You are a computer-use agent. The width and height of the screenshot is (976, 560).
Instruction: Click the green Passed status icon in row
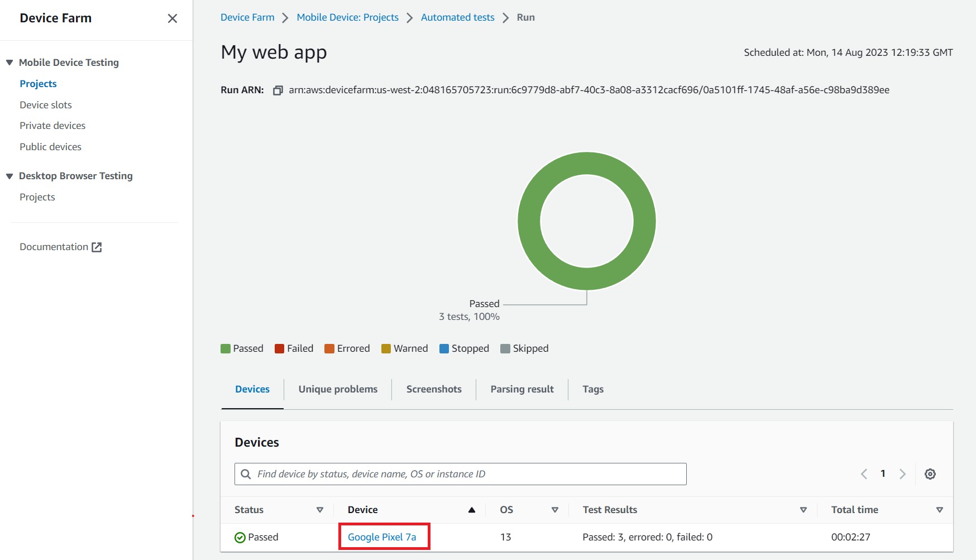(x=240, y=538)
